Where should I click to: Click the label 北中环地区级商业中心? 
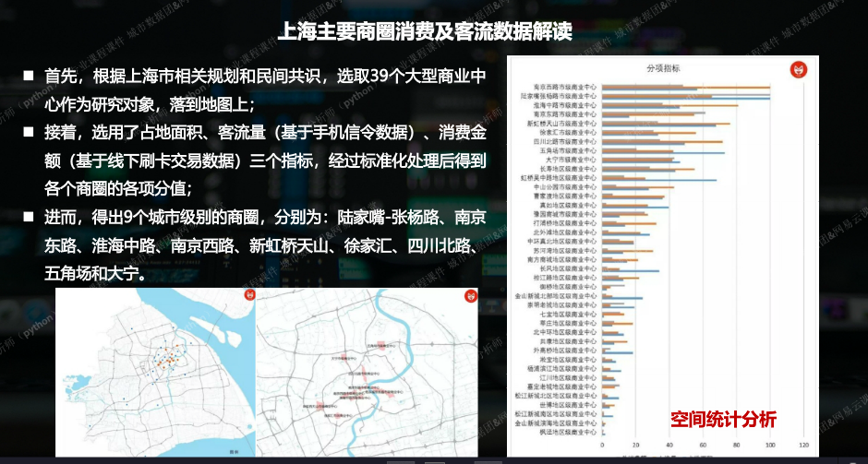coord(564,332)
